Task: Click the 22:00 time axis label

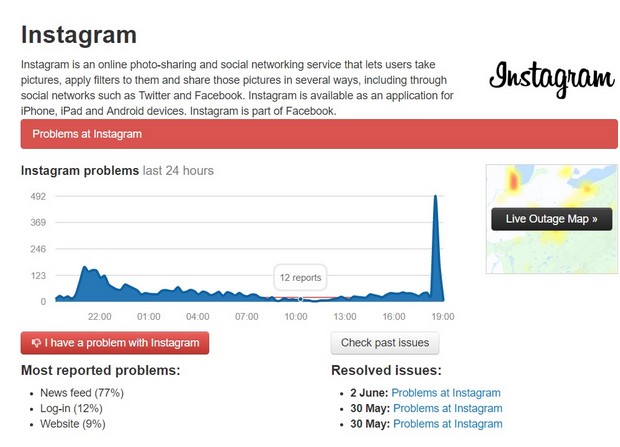Action: 99,316
